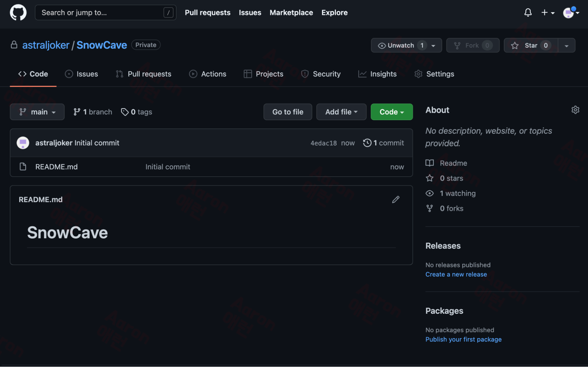Screen dimensions: 588x367
Task: Click the Private badge label
Action: [146, 45]
